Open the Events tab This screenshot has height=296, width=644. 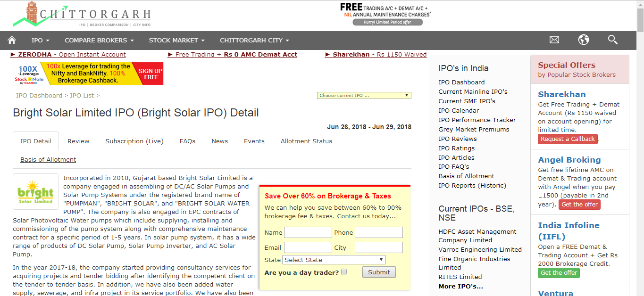pyautogui.click(x=254, y=141)
